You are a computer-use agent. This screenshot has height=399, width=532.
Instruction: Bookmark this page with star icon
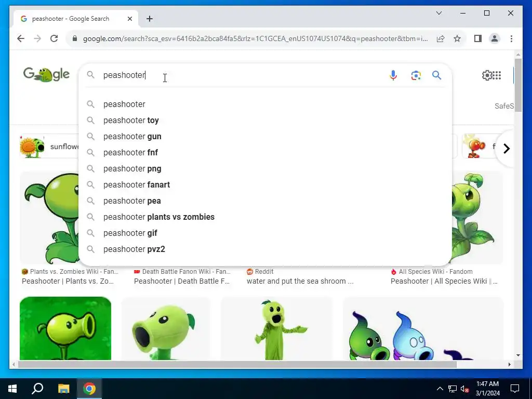click(457, 38)
